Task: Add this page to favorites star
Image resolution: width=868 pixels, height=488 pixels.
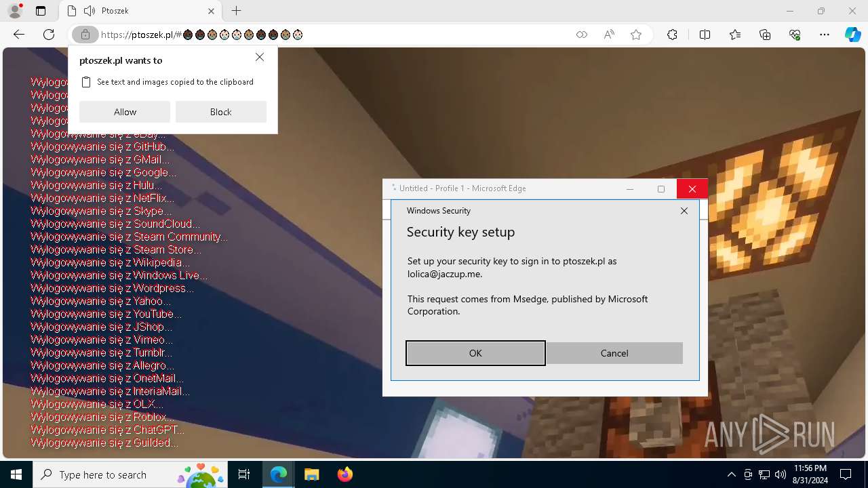Action: tap(636, 35)
